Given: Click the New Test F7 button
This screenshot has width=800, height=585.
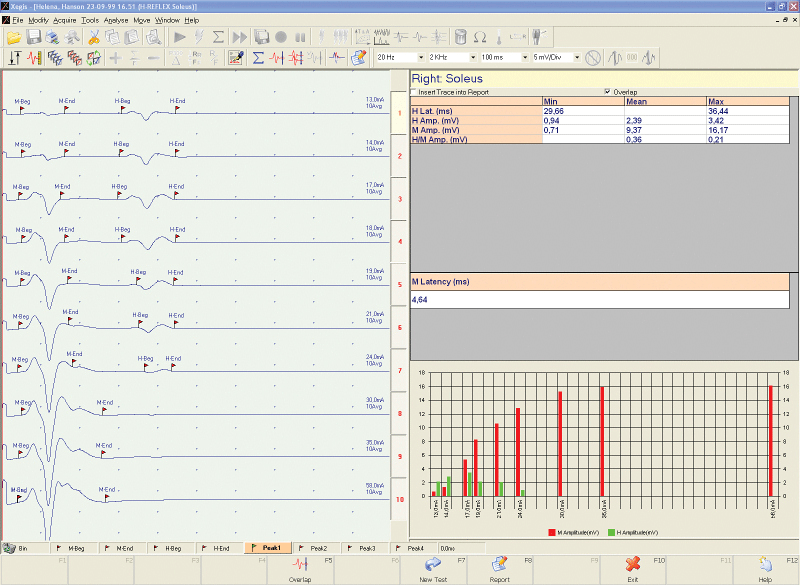Looking at the screenshot, I should coord(432,569).
